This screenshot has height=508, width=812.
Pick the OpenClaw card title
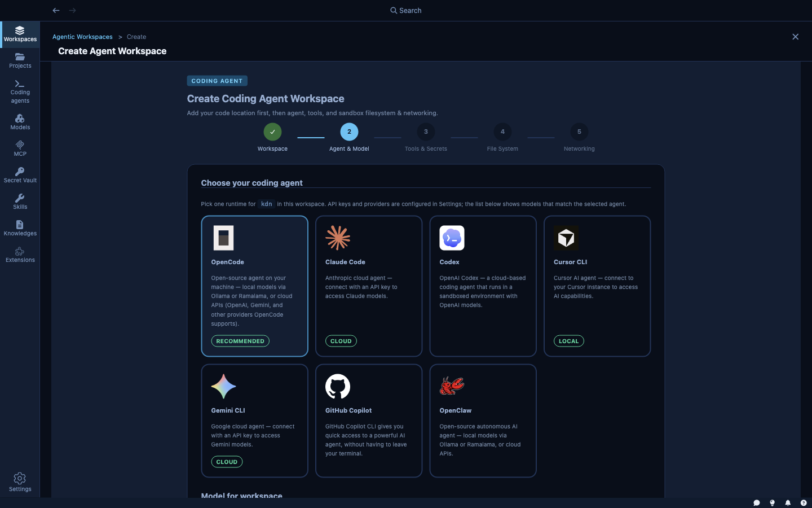point(456,410)
